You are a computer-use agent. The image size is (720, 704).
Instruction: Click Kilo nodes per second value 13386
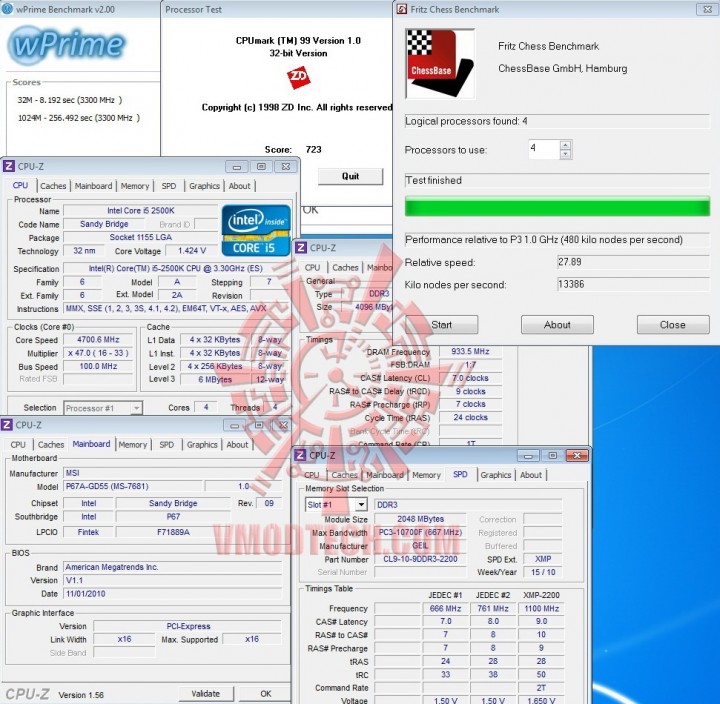(x=633, y=284)
